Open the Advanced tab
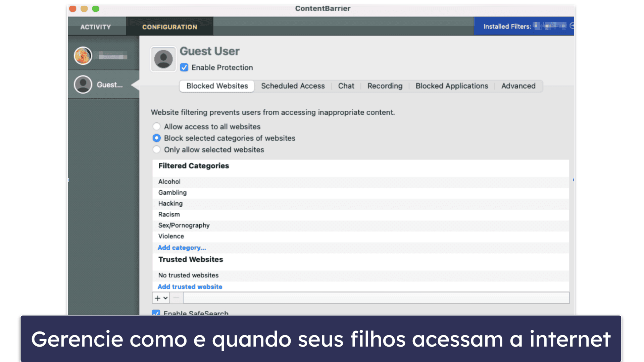The width and height of the screenshot is (644, 362). point(518,86)
